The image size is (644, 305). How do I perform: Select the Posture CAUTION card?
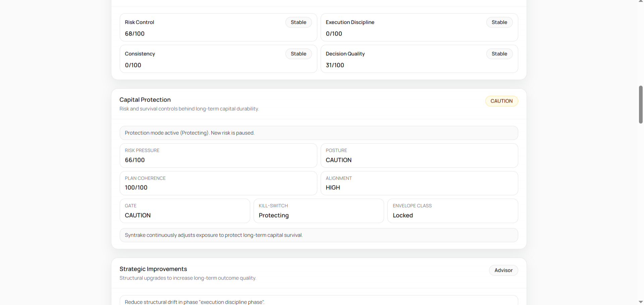click(419, 156)
